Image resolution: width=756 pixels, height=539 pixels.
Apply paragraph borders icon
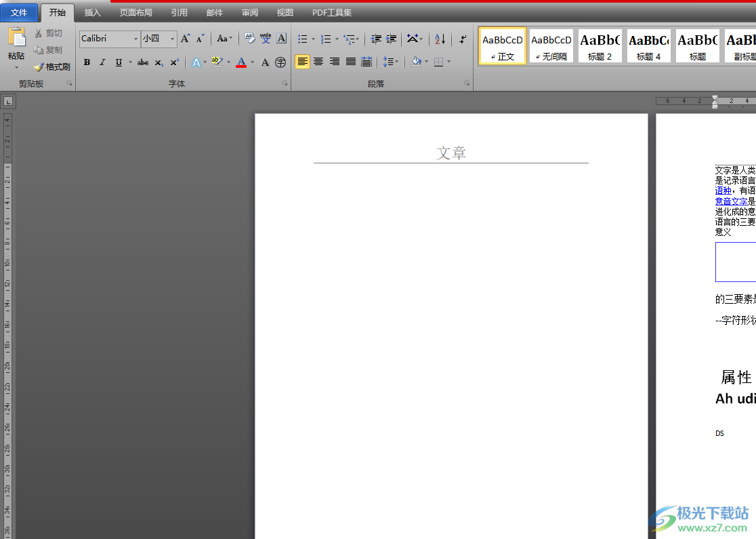pos(438,61)
